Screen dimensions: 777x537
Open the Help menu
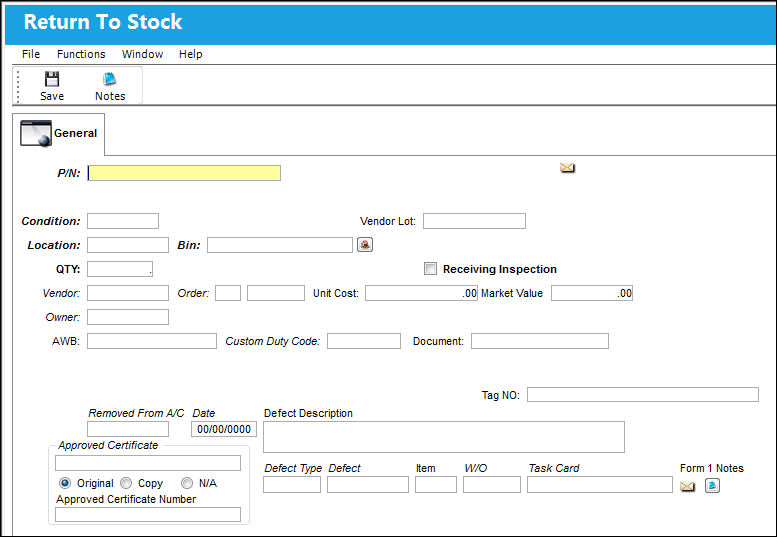191,54
